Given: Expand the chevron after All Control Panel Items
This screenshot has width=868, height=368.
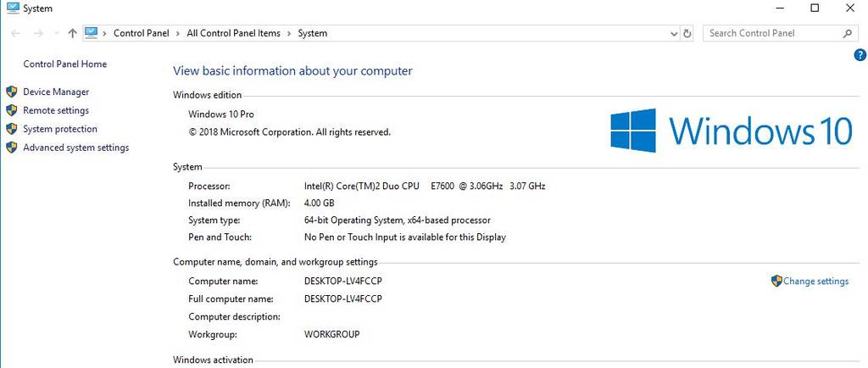Looking at the screenshot, I should [x=289, y=33].
